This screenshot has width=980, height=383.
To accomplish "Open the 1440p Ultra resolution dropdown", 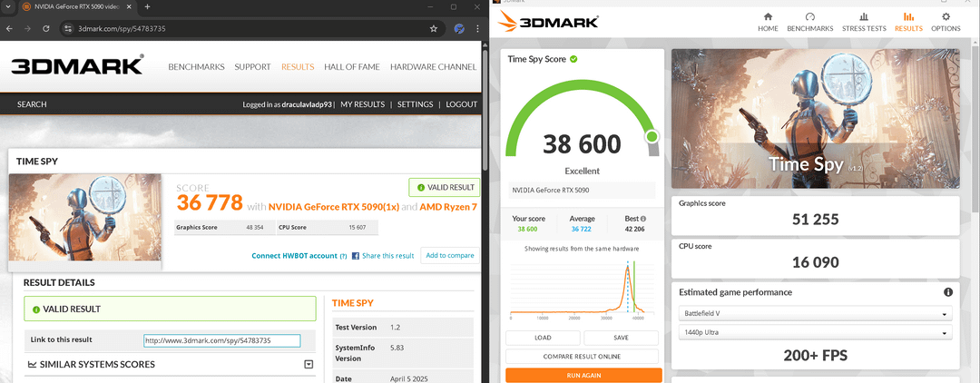I will [816, 332].
